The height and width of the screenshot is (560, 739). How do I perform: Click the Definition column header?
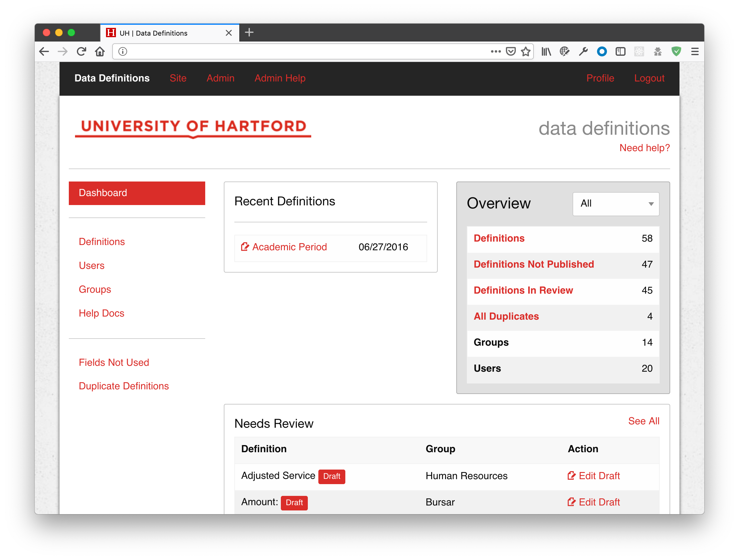(264, 449)
